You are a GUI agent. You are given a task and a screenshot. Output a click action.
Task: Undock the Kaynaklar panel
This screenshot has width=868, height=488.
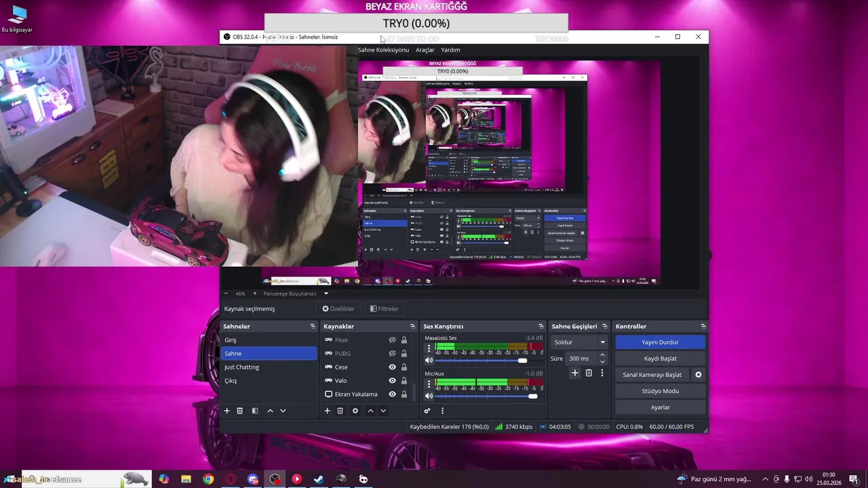[412, 327]
